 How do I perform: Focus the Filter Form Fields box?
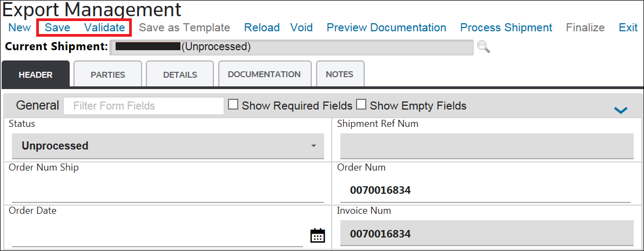point(143,106)
